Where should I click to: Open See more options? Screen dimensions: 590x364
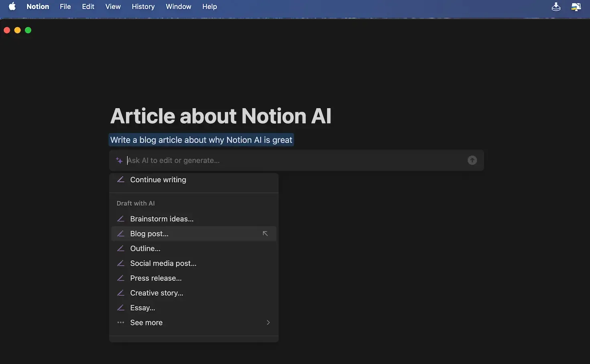[194, 323]
